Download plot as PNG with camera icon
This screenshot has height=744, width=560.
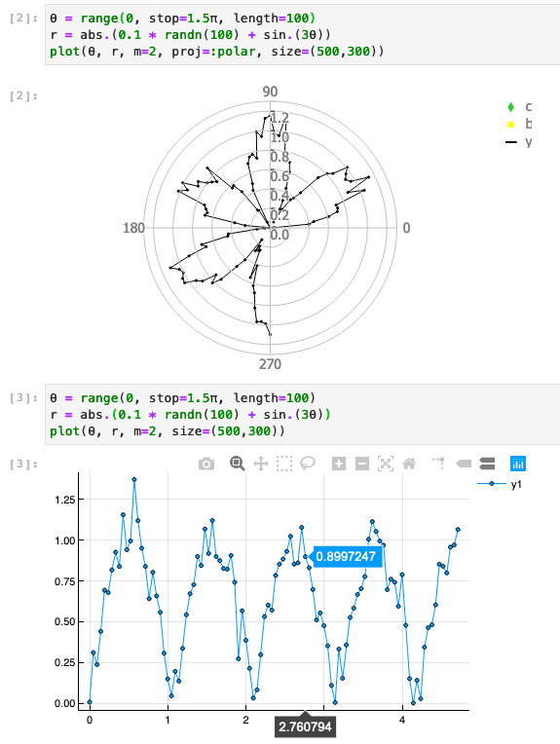click(x=205, y=464)
